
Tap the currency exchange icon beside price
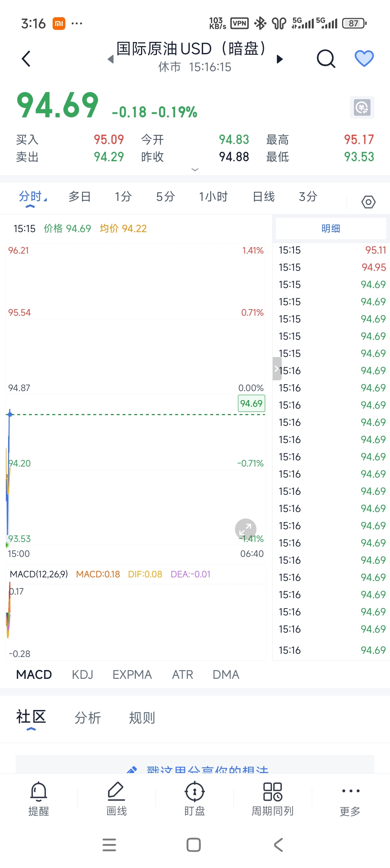pyautogui.click(x=362, y=108)
